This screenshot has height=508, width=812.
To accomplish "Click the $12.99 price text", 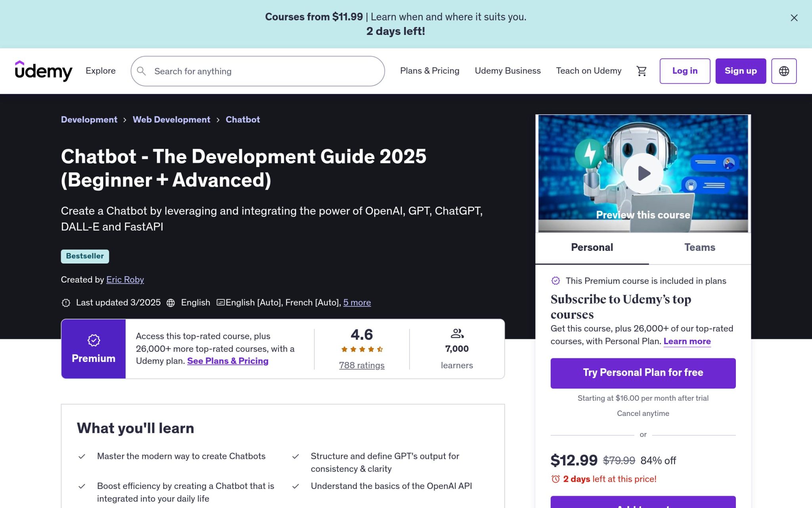I will [x=574, y=460].
